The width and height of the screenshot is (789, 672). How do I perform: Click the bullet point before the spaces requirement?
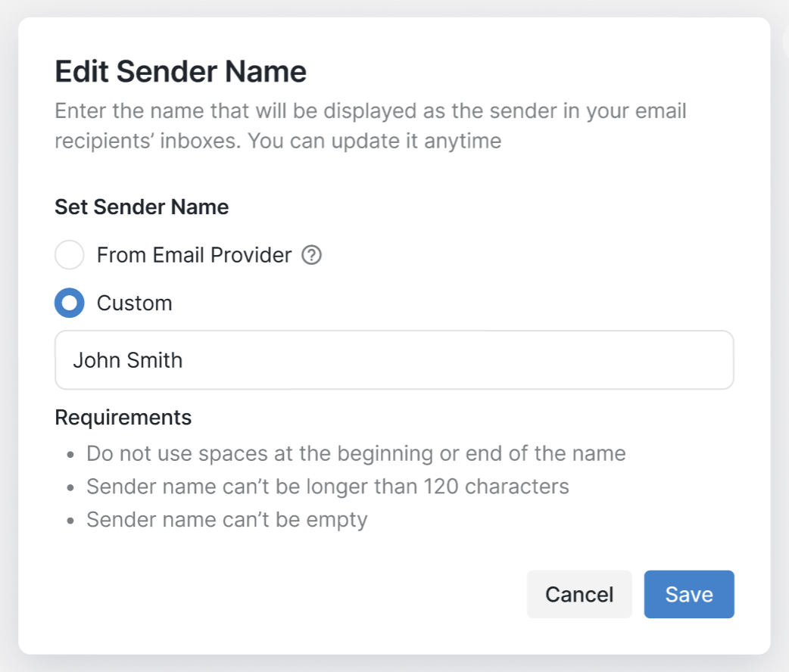[70, 456]
